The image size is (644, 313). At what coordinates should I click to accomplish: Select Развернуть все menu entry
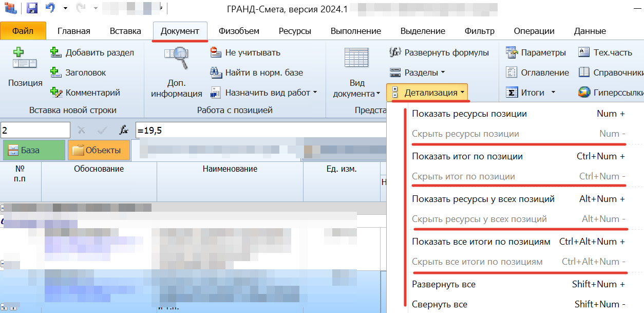(518, 284)
